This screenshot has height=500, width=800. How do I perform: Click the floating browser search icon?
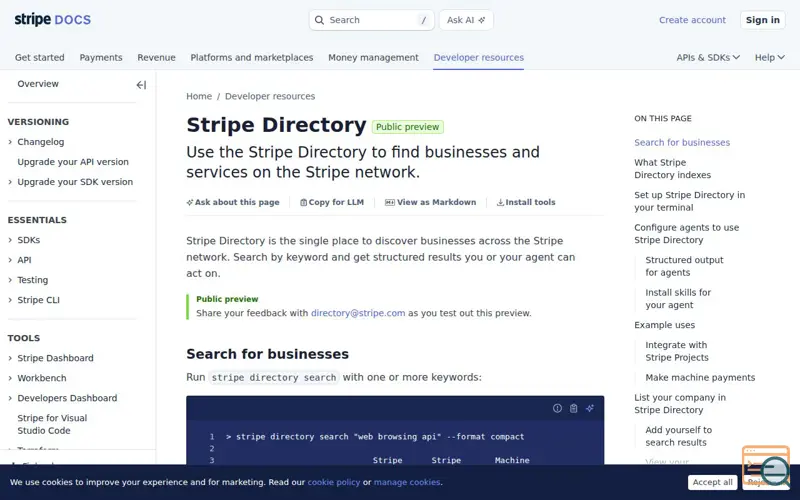[766, 465]
